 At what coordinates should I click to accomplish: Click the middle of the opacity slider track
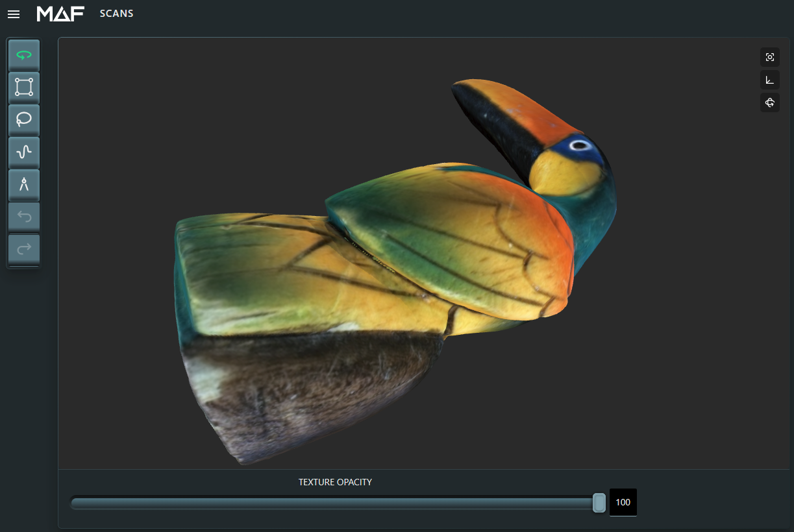(x=334, y=503)
